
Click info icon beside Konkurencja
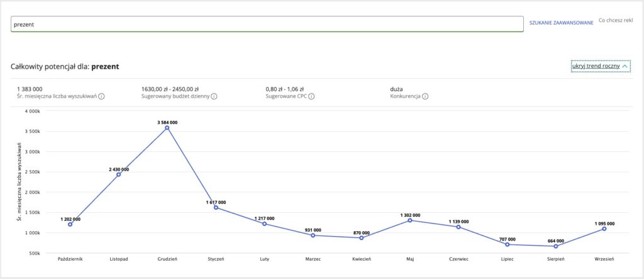425,96
